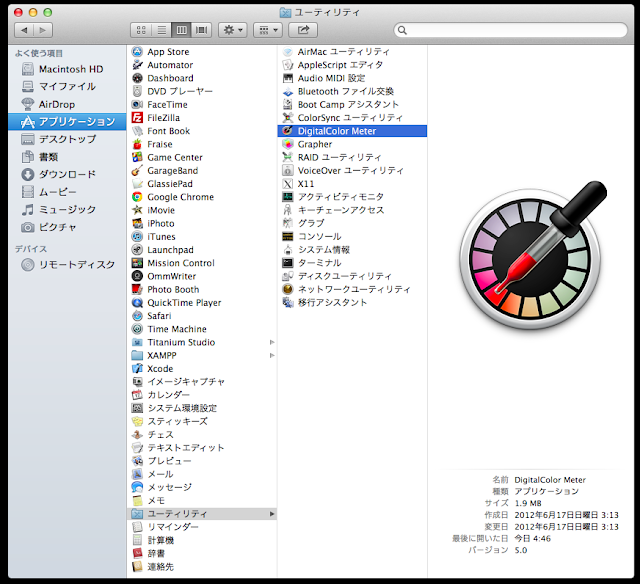Viewport: 640px width, 584px height.
Task: Click the ディスクユーティリティ icon
Action: (x=288, y=276)
